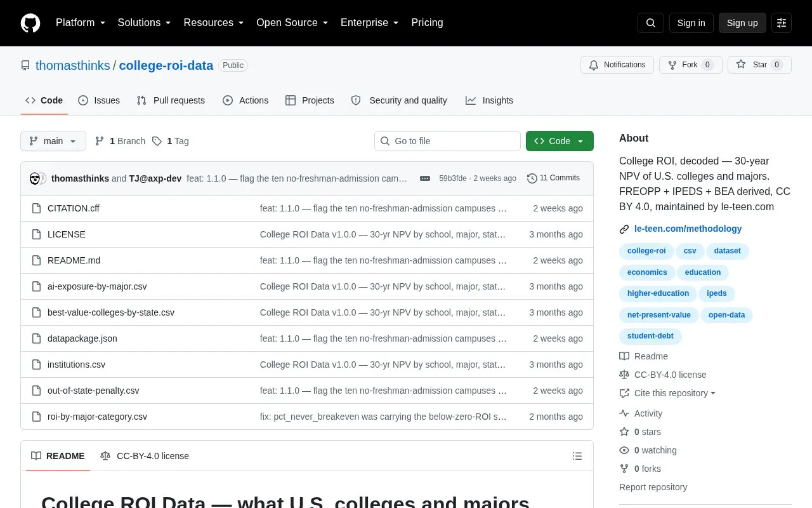Click the commit details ellipsis icon
Viewport: 812px width, 508px height.
pos(425,178)
